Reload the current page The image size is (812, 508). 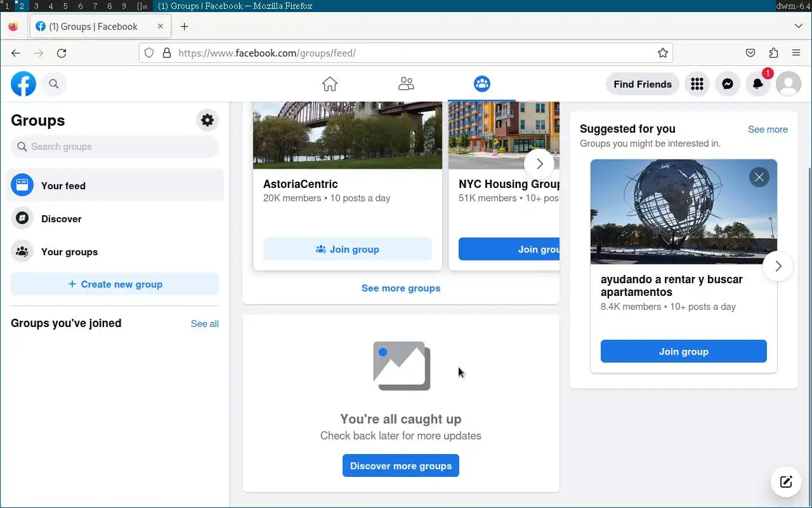coord(62,53)
